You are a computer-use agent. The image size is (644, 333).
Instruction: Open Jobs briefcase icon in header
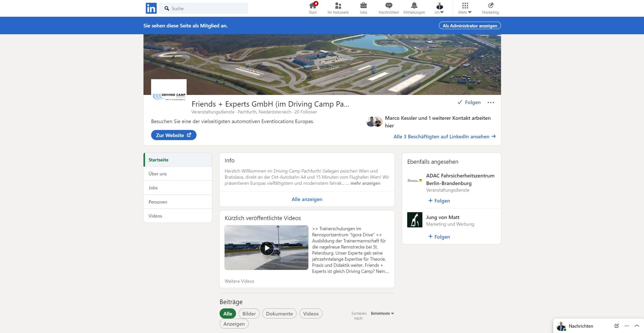363,8
